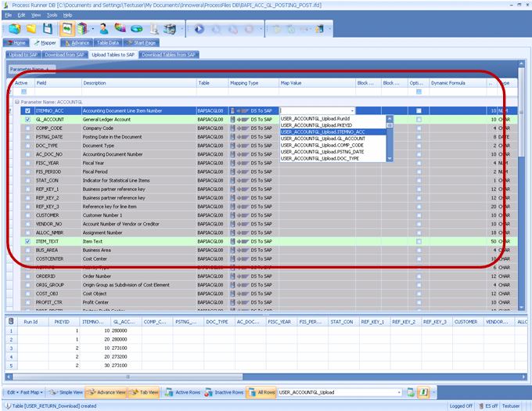
Task: Select USER_ACCOUNTGL_Upload.PSTNG_DATE from list
Action: point(322,152)
